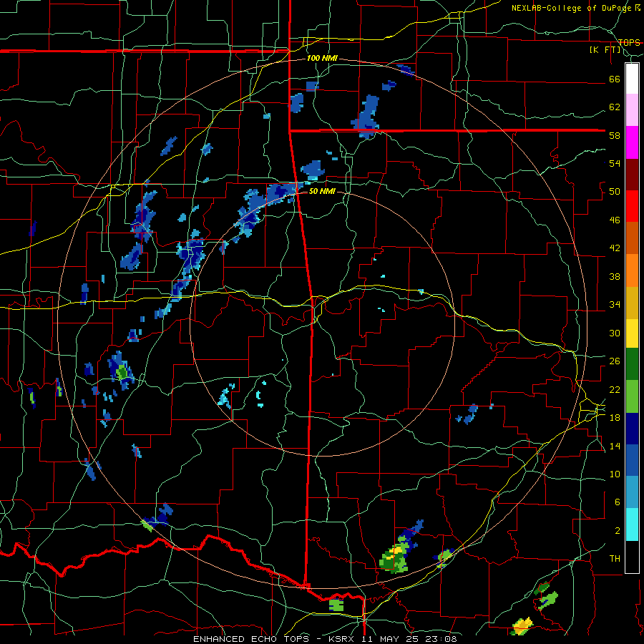Click the TOPS legend title
The image size is (644, 644).
coord(629,42)
